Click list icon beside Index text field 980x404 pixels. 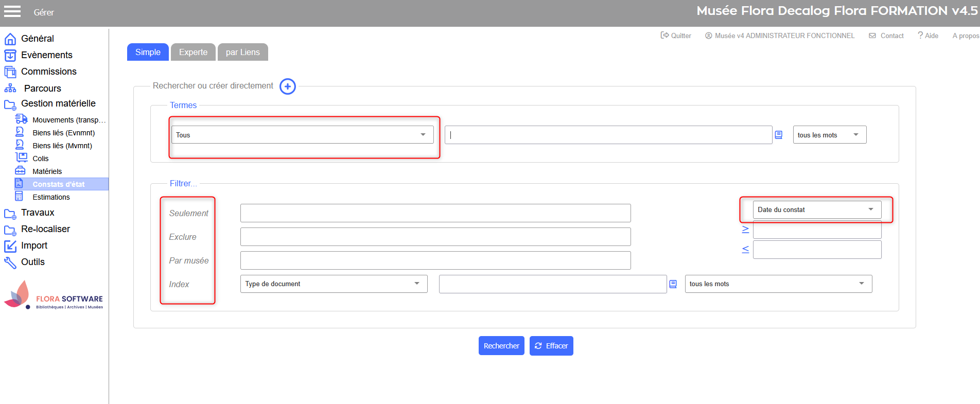(x=673, y=284)
